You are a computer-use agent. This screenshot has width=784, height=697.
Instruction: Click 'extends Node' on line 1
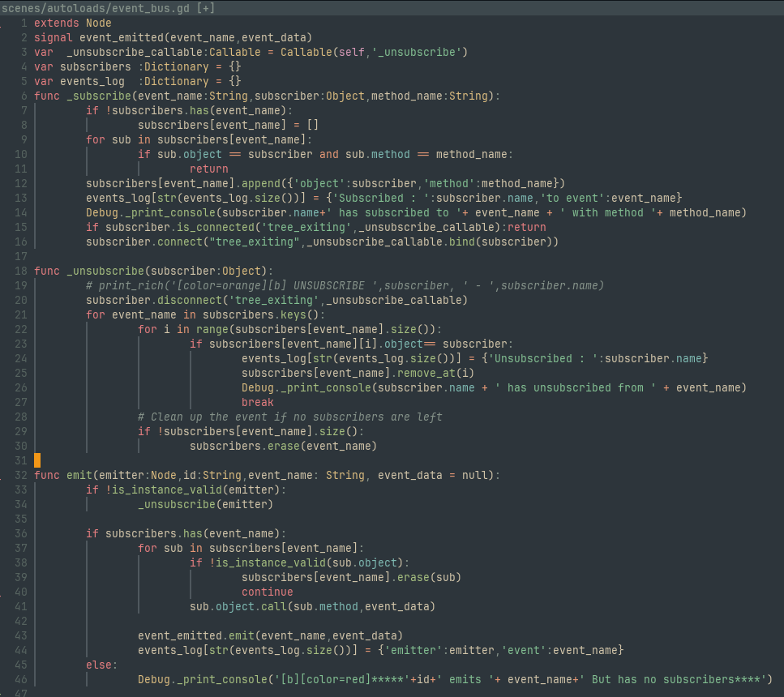point(72,23)
